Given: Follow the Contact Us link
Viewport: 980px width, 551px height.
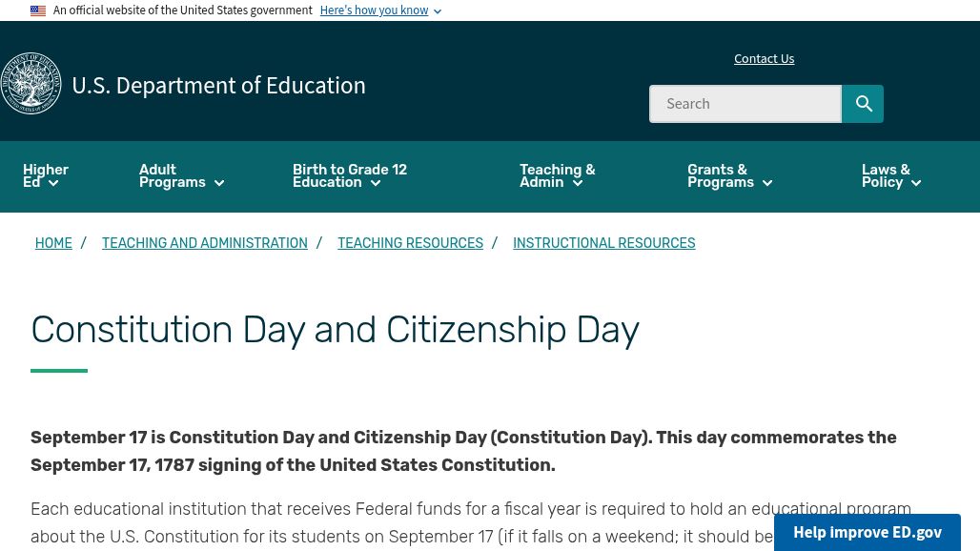Looking at the screenshot, I should 764,59.
